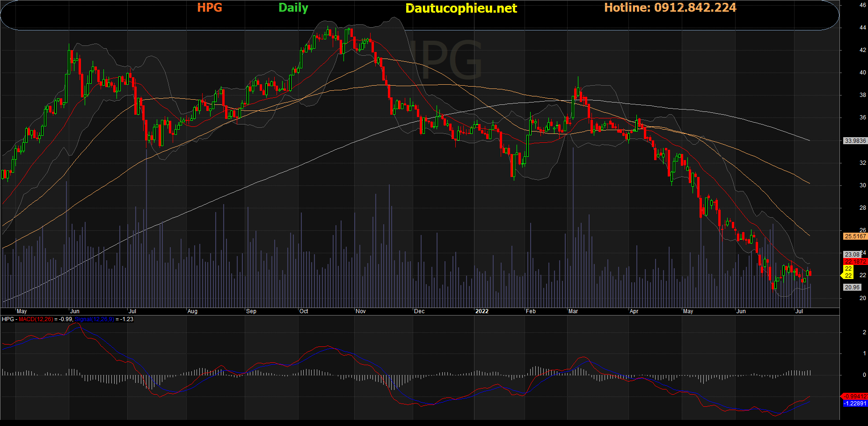Click the Signal(12,26,9) indicator label
868x426 pixels.
(x=95, y=319)
